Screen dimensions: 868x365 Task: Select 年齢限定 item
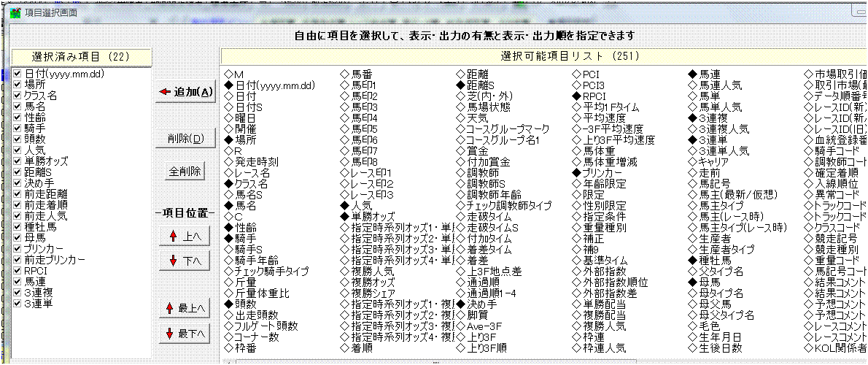pos(599,184)
